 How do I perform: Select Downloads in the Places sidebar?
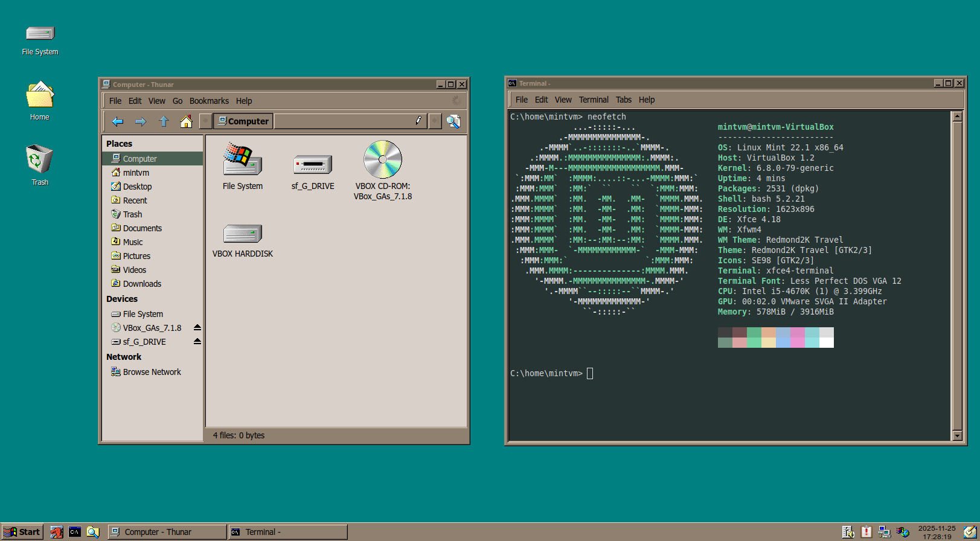pos(142,284)
